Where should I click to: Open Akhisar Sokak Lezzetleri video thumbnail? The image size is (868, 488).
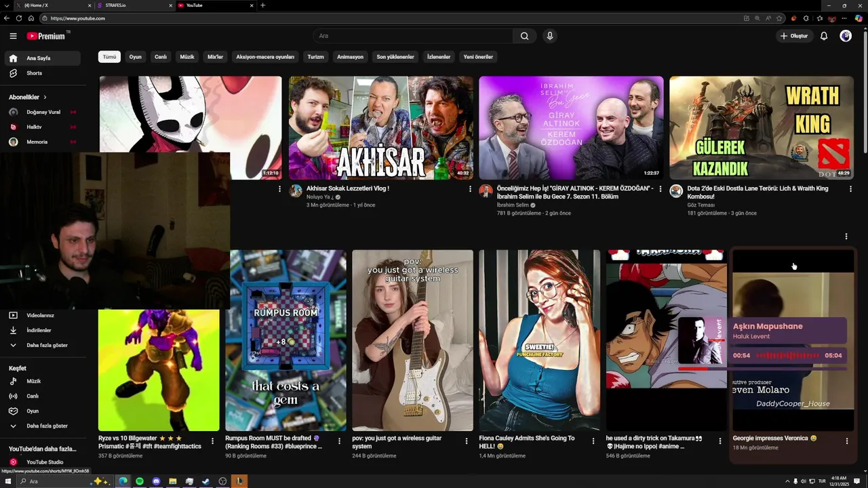[381, 127]
